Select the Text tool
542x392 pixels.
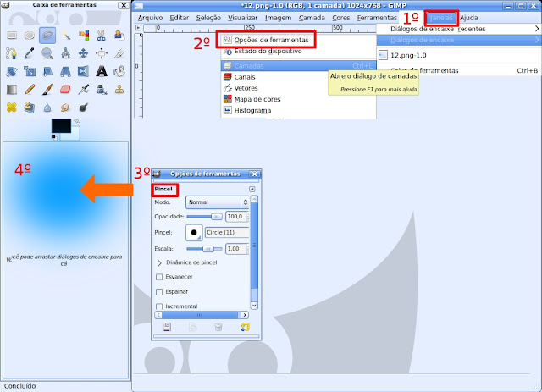pyautogui.click(x=102, y=71)
